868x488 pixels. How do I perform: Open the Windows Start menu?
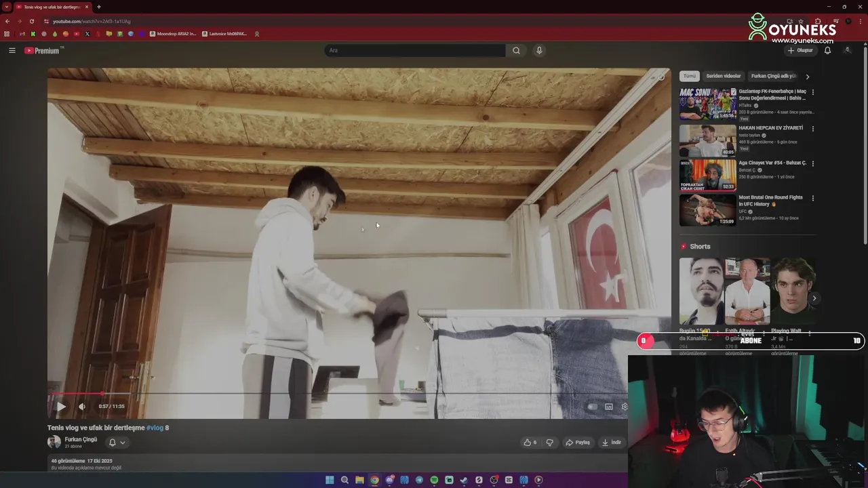click(x=330, y=480)
